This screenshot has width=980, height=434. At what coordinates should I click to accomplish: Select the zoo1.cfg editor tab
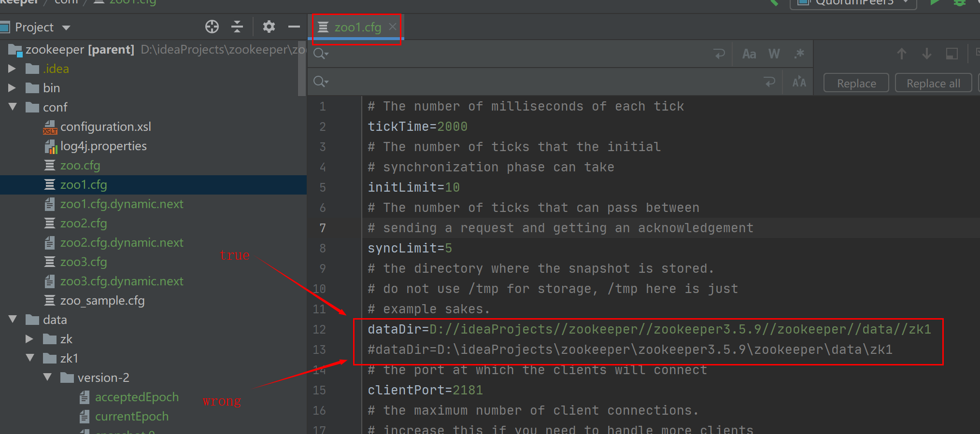point(357,27)
